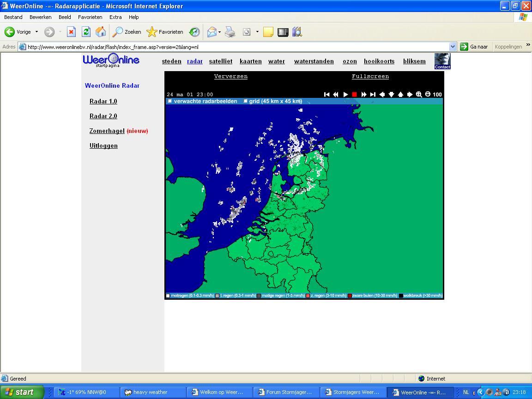This screenshot has width=532, height=399.
Task: Click the Ververscn refresh link
Action: tap(230, 76)
